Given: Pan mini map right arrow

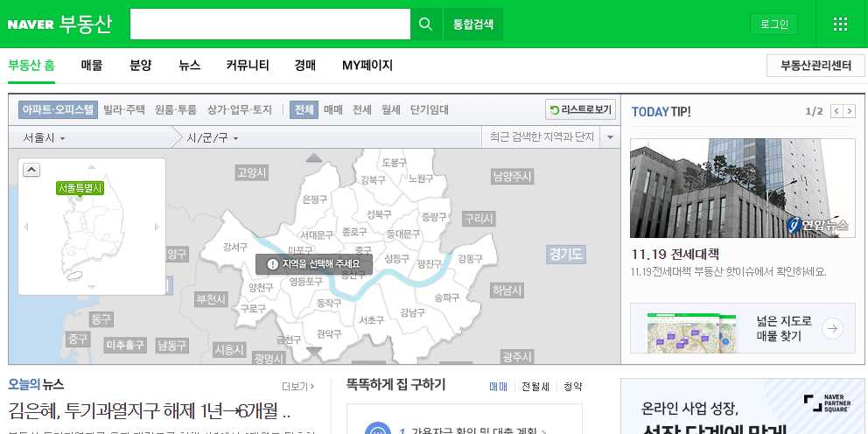Looking at the screenshot, I should (157, 227).
